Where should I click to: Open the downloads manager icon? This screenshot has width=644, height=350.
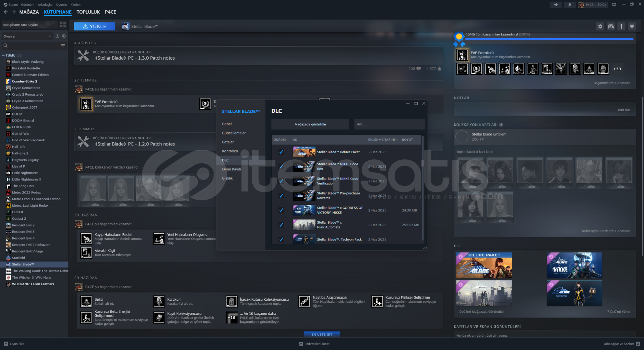click(x=301, y=344)
